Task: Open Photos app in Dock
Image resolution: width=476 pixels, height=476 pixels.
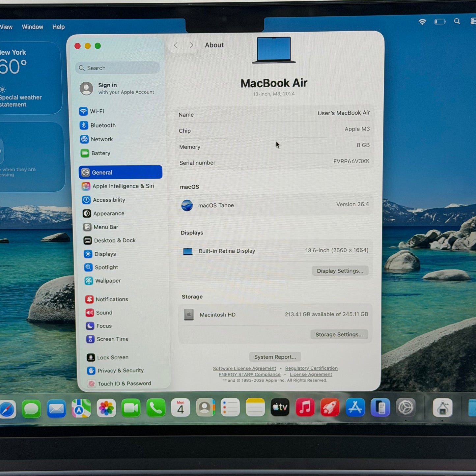Action: point(106,408)
